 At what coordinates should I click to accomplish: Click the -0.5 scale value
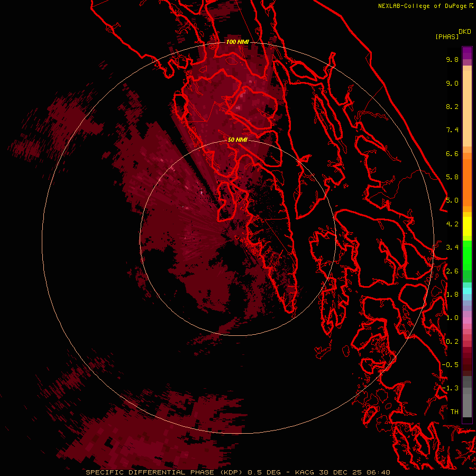450,365
